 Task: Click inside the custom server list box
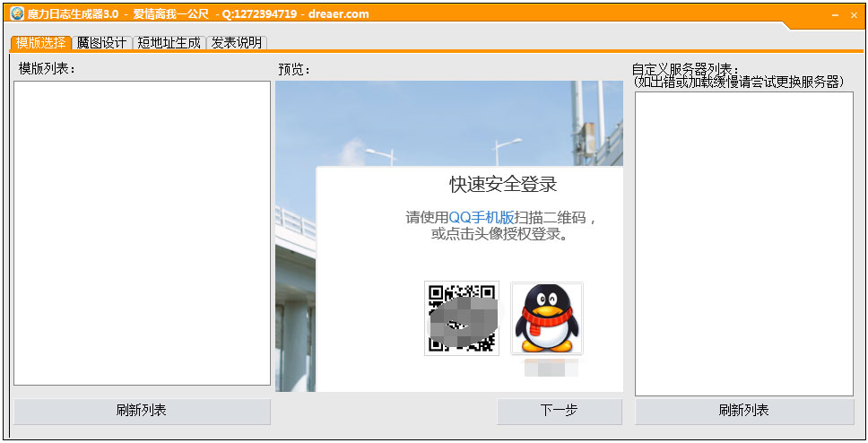pos(743,242)
